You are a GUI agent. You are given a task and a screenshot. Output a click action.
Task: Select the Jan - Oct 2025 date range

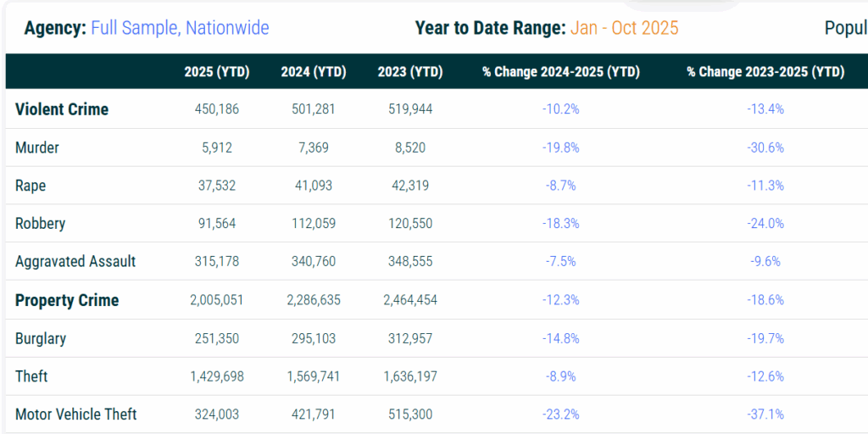pyautogui.click(x=624, y=28)
